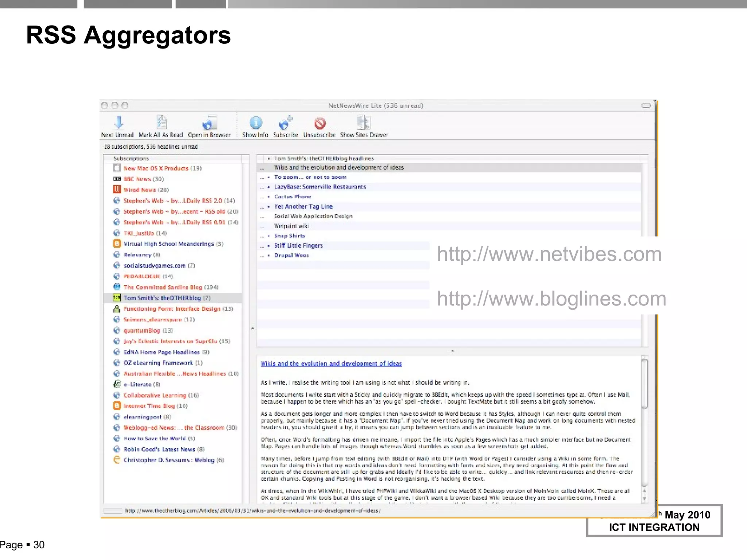Click Tom Smith's theOTHERblog headlines column header

[452, 159]
